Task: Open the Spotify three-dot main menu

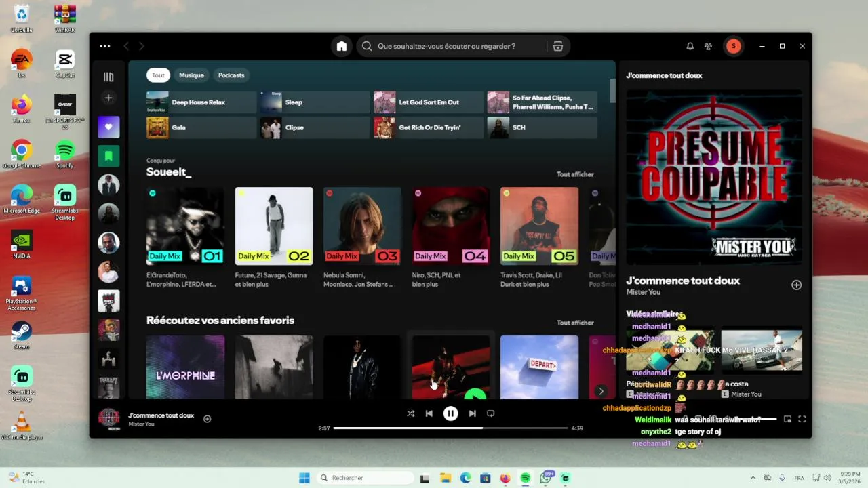Action: (104, 46)
